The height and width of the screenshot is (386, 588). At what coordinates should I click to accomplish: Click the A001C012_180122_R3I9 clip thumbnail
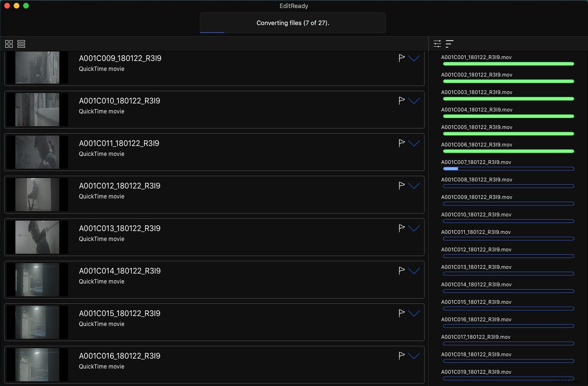tap(37, 194)
